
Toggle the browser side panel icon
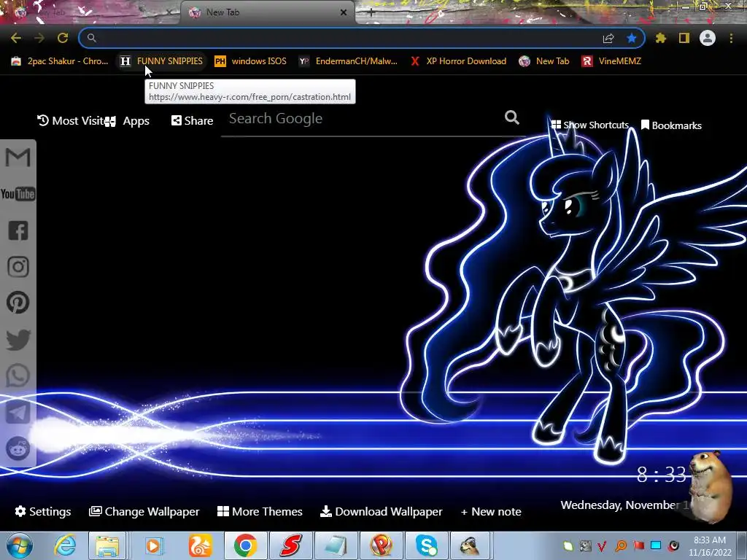pos(684,38)
